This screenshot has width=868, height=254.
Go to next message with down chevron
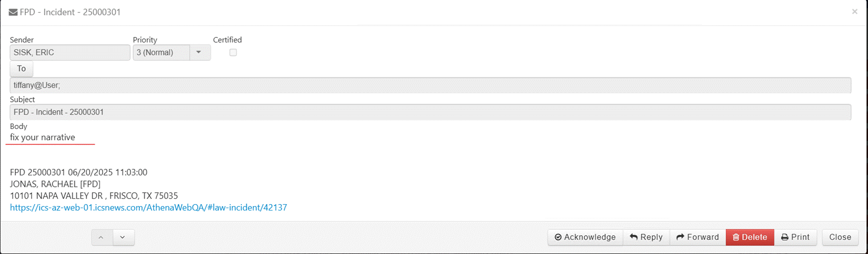[x=123, y=237]
